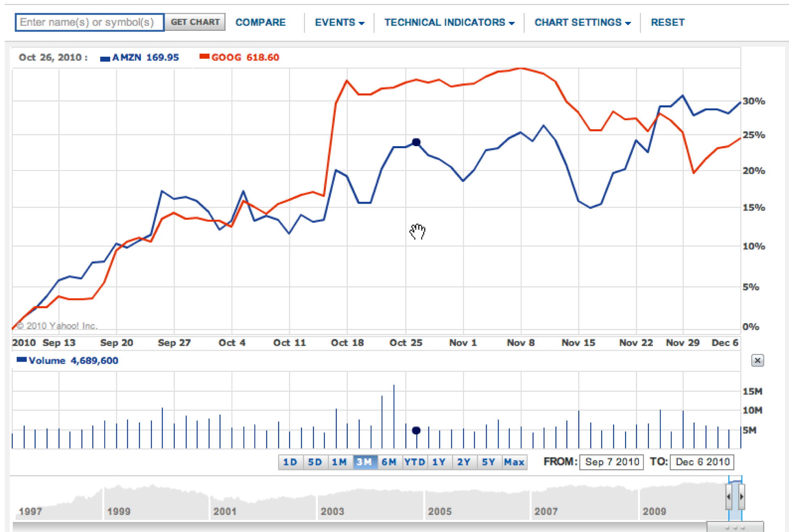Image resolution: width=789 pixels, height=532 pixels.
Task: Select the 6M time range
Action: pos(389,462)
